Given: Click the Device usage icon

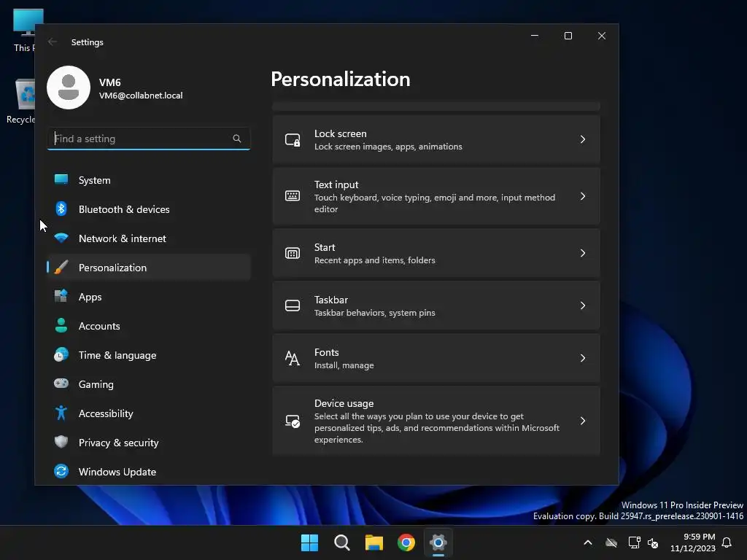Looking at the screenshot, I should coord(293,421).
